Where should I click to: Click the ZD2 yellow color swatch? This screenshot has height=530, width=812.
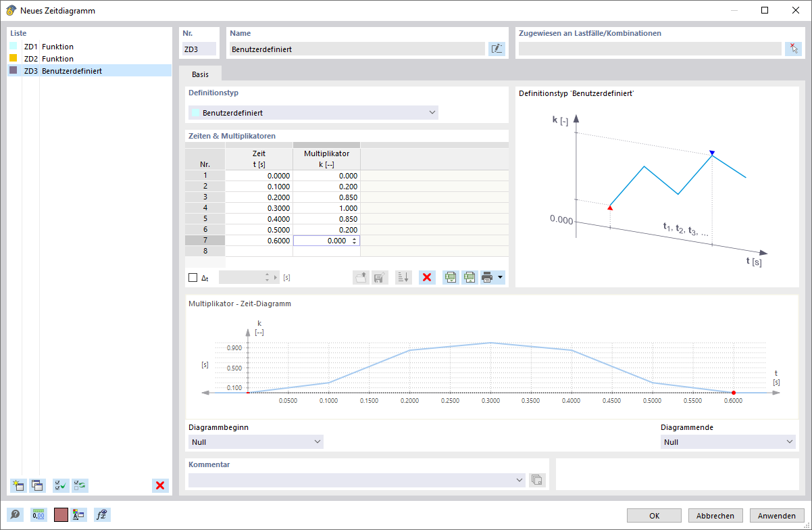coord(14,58)
